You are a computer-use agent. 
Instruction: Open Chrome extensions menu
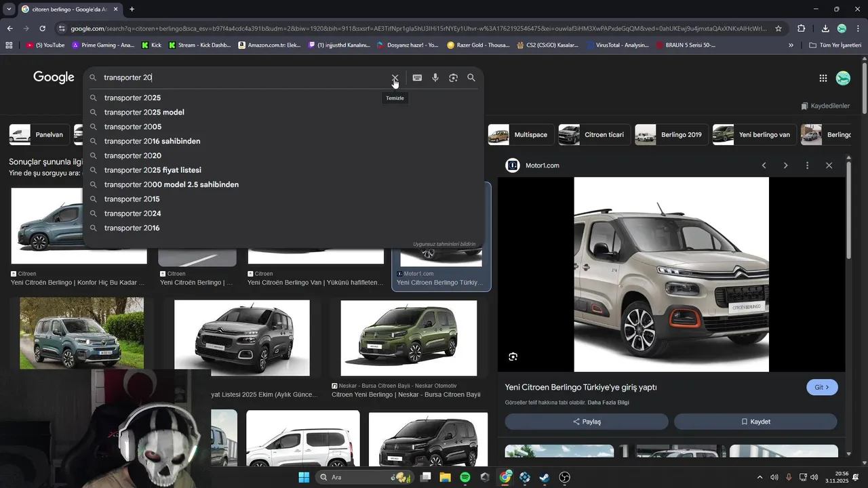pyautogui.click(x=801, y=28)
